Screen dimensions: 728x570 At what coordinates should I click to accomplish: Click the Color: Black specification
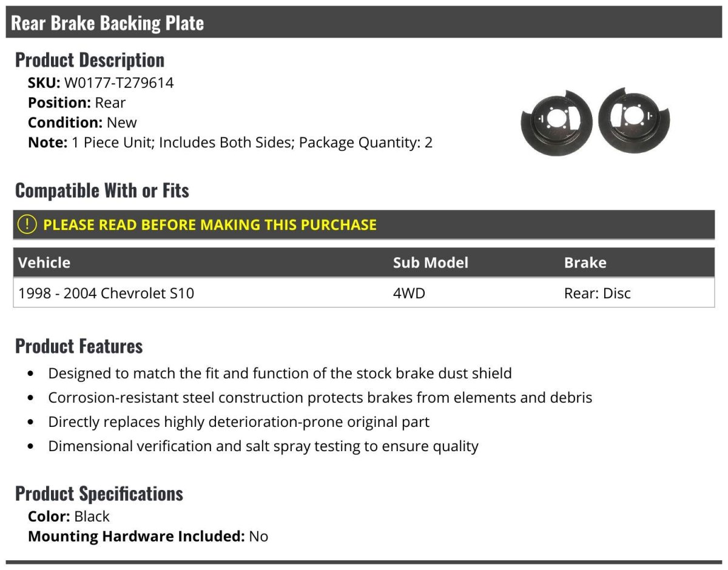coord(69,517)
